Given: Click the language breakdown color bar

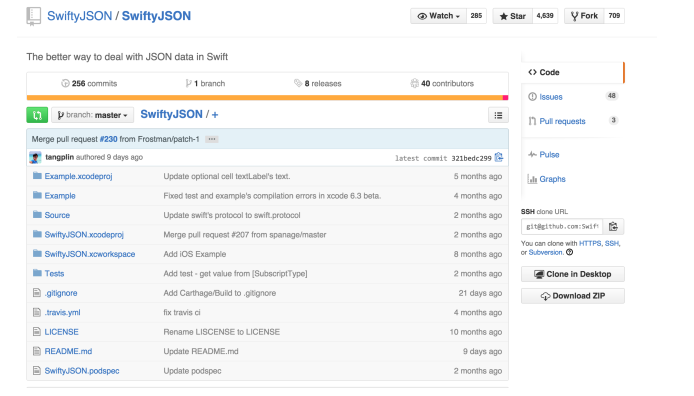Looking at the screenshot, I should click(267, 98).
